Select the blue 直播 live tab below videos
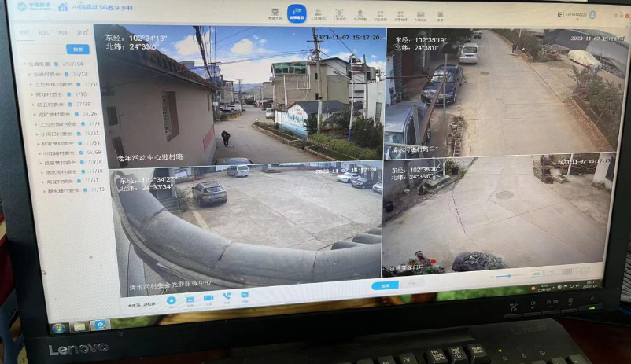Screen dimensions: 631x364 pyautogui.click(x=385, y=285)
